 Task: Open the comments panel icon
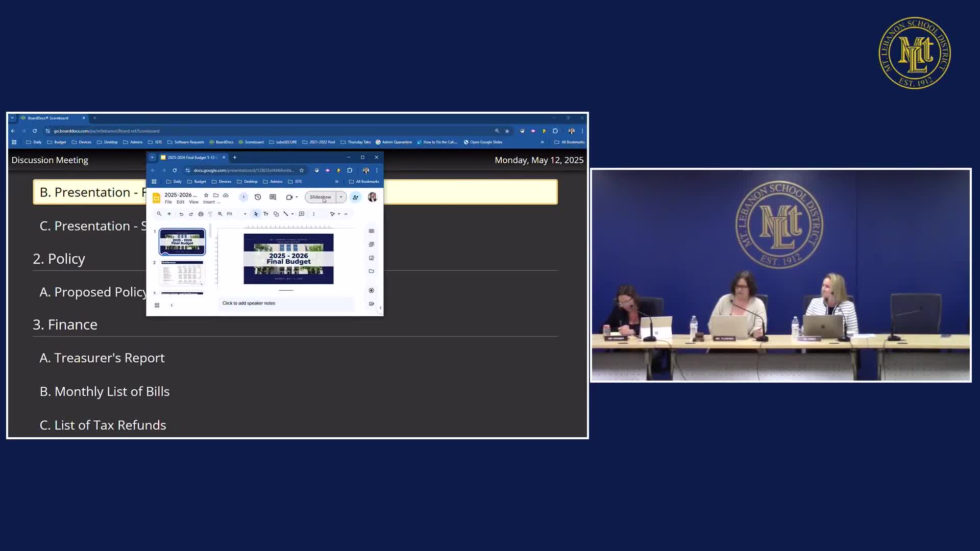click(x=273, y=197)
